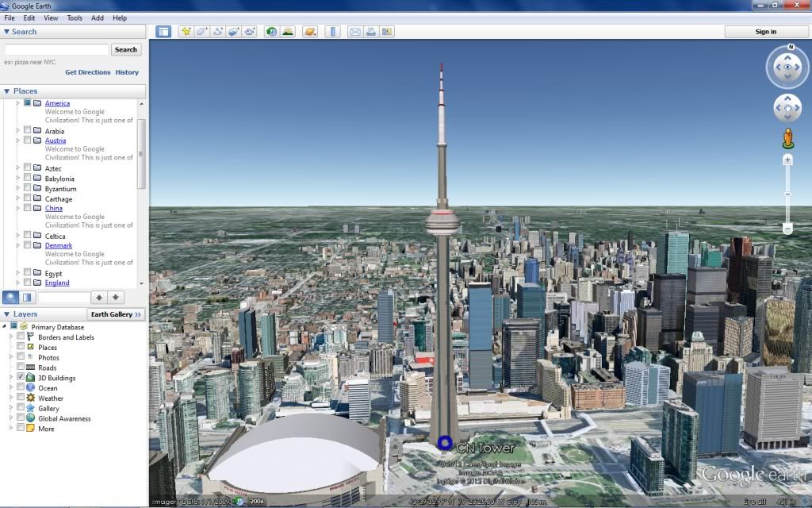Email the current view
The height and width of the screenshot is (508, 812).
(x=354, y=32)
